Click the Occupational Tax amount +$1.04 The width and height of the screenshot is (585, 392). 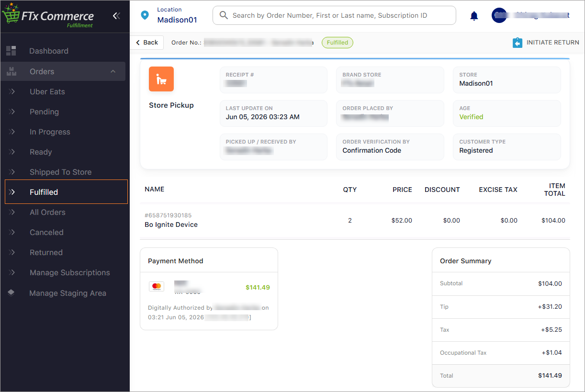[x=552, y=353]
